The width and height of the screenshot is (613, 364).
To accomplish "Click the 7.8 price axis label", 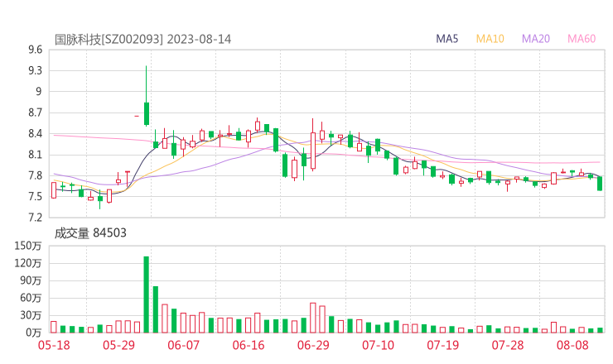I will pyautogui.click(x=35, y=175).
